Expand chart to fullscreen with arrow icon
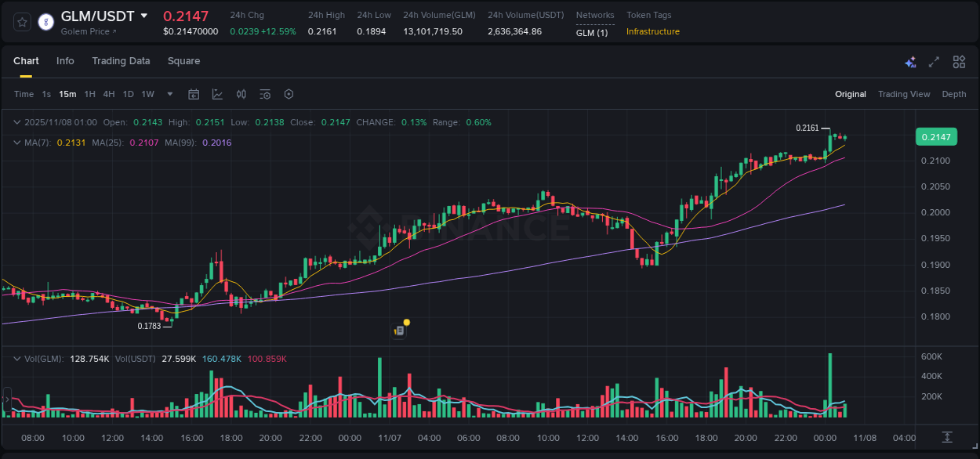The height and width of the screenshot is (459, 980). 934,61
